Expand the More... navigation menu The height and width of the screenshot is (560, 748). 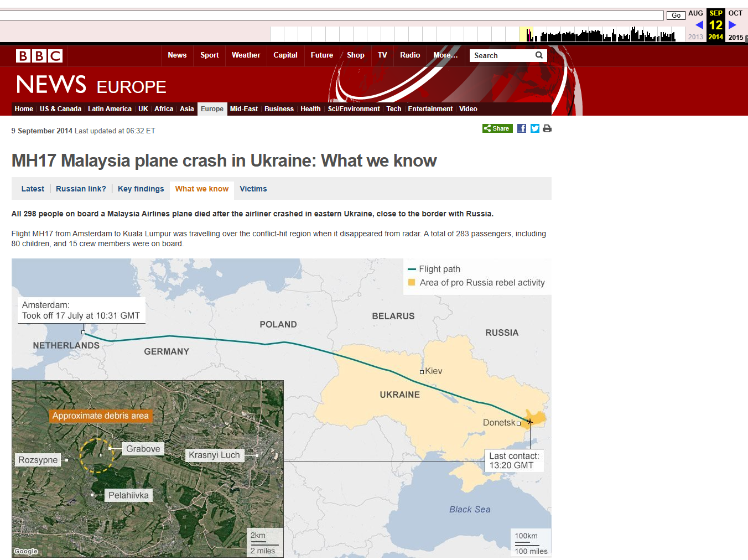[x=445, y=55]
